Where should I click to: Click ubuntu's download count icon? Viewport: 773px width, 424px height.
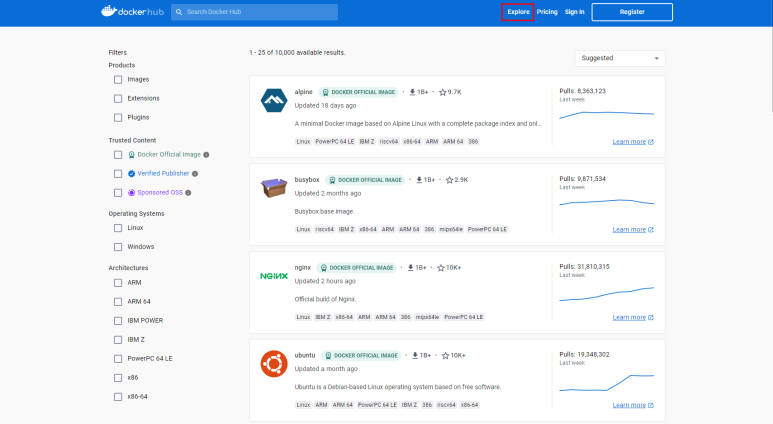pyautogui.click(x=415, y=355)
